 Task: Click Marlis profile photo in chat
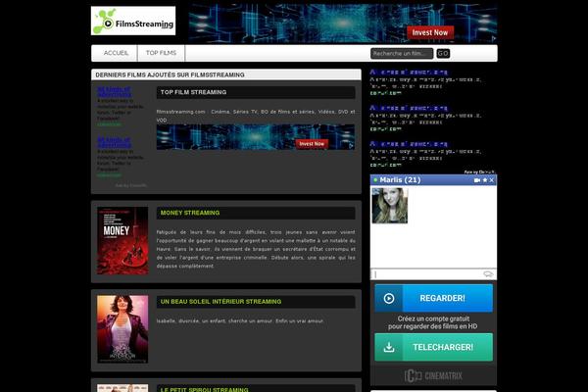point(390,206)
